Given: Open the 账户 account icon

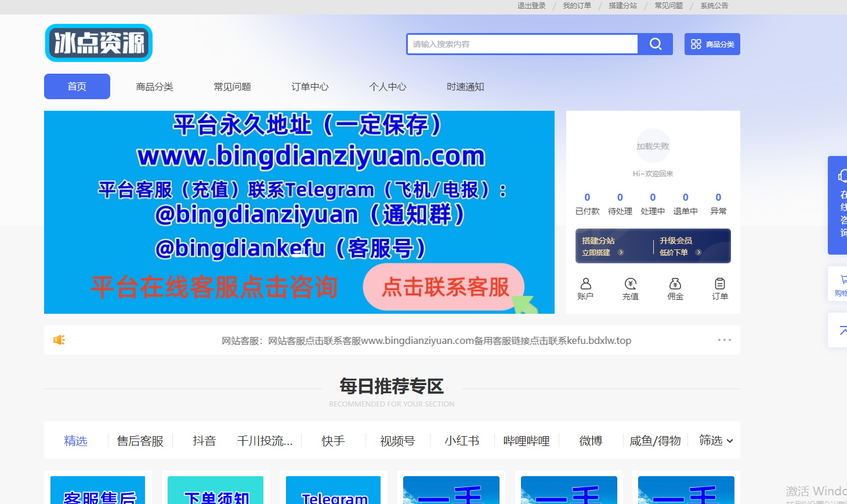Looking at the screenshot, I should 585,289.
